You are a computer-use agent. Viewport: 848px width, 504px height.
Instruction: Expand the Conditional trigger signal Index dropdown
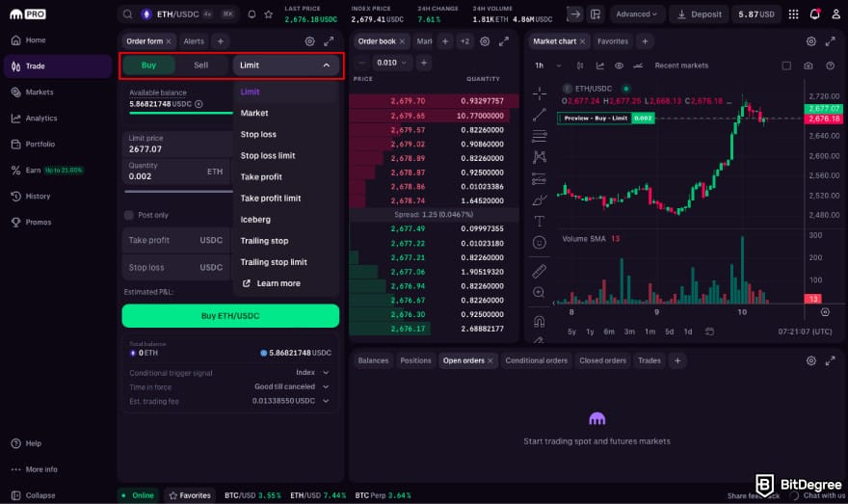[312, 373]
